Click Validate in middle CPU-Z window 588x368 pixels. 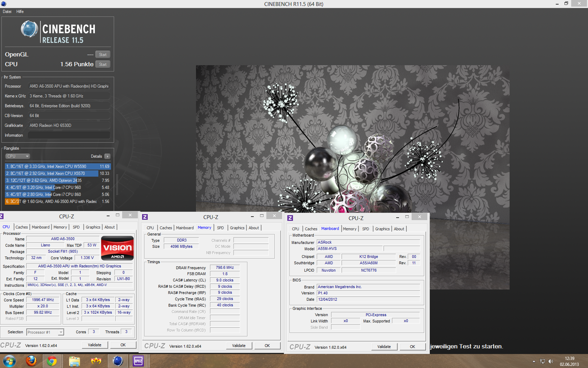239,346
